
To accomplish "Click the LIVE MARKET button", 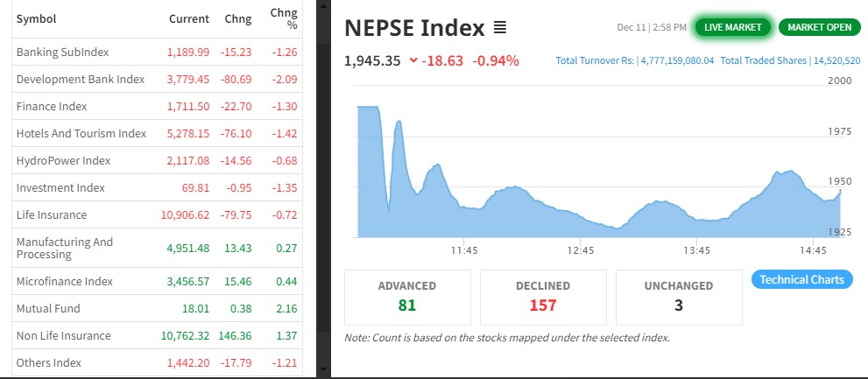I will (733, 27).
